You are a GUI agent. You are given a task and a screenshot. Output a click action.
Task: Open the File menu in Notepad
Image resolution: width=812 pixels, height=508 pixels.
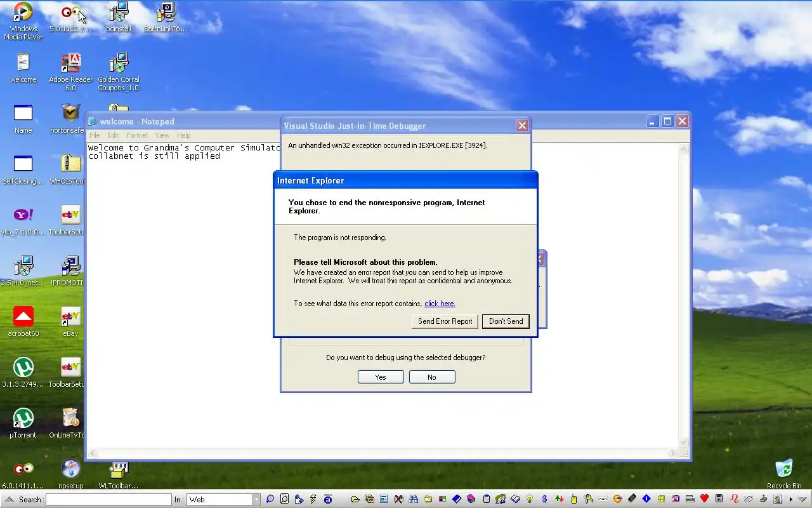click(95, 135)
